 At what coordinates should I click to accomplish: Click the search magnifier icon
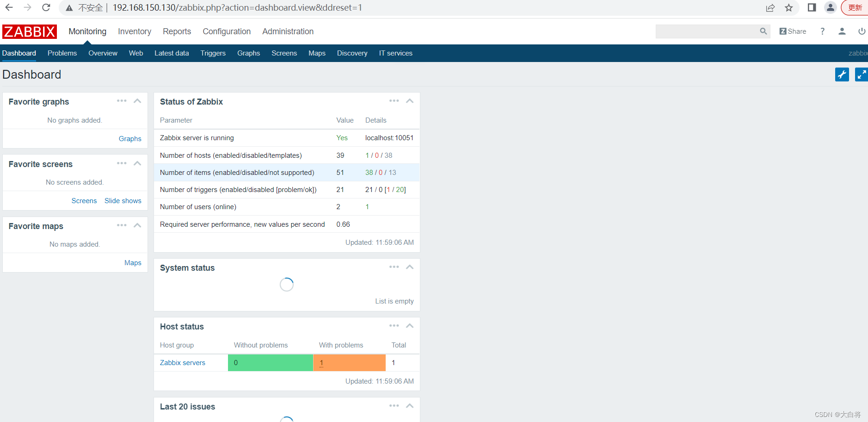point(763,31)
